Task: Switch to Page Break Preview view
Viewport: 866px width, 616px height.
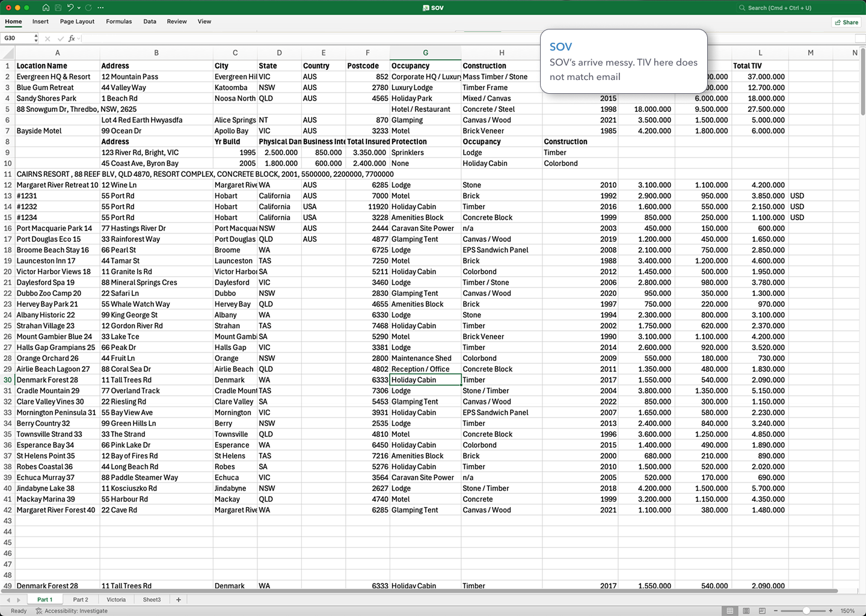Action: (x=761, y=610)
